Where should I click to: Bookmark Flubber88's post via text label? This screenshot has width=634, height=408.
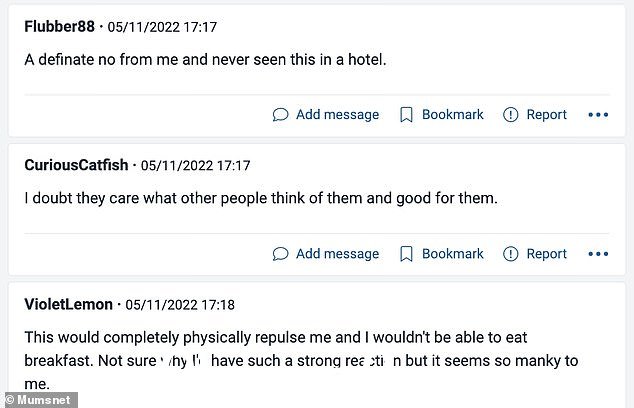coord(452,114)
